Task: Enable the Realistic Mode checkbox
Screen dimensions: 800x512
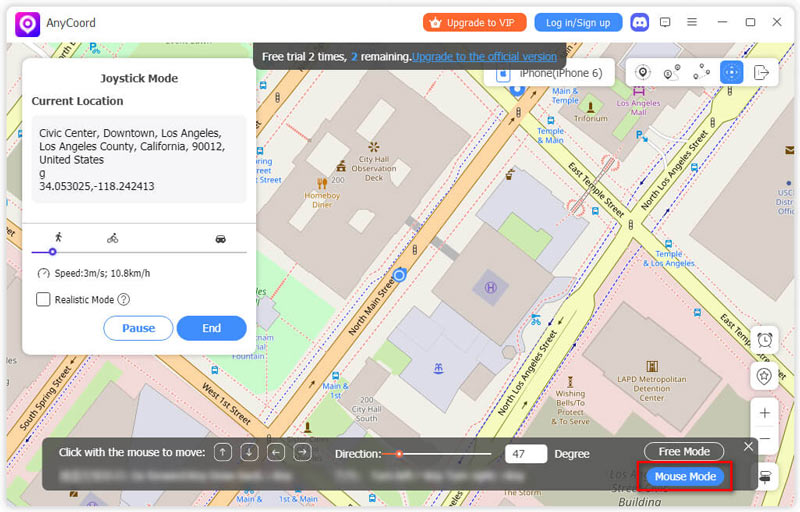Action: tap(43, 299)
